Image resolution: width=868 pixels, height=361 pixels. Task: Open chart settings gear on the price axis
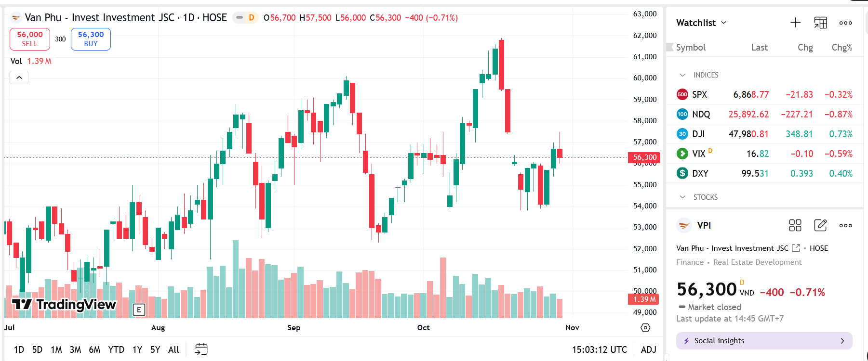pyautogui.click(x=645, y=328)
